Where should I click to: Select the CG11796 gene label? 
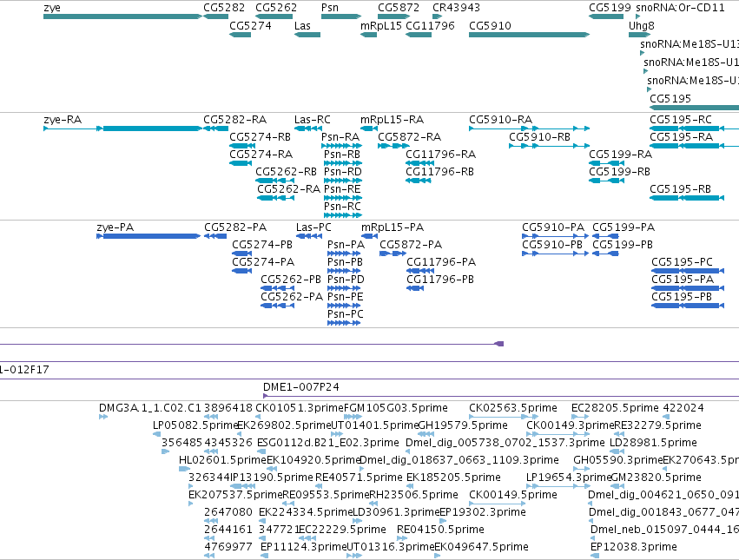tap(430, 25)
